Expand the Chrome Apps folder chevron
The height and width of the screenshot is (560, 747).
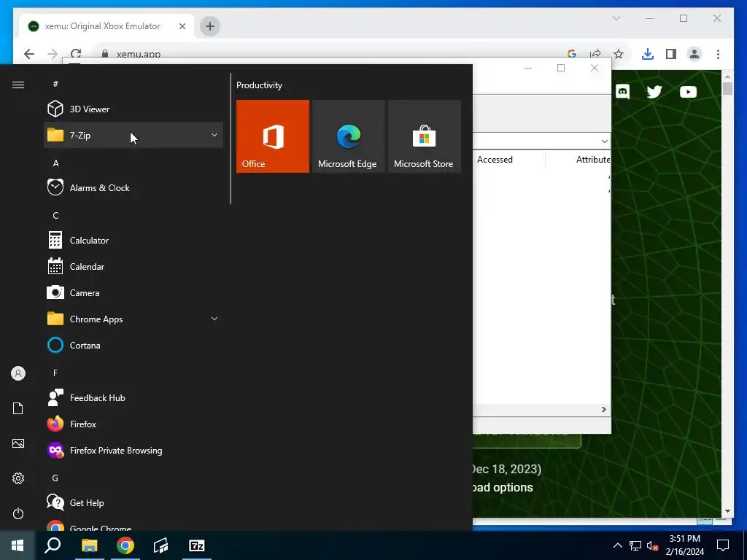pyautogui.click(x=214, y=319)
